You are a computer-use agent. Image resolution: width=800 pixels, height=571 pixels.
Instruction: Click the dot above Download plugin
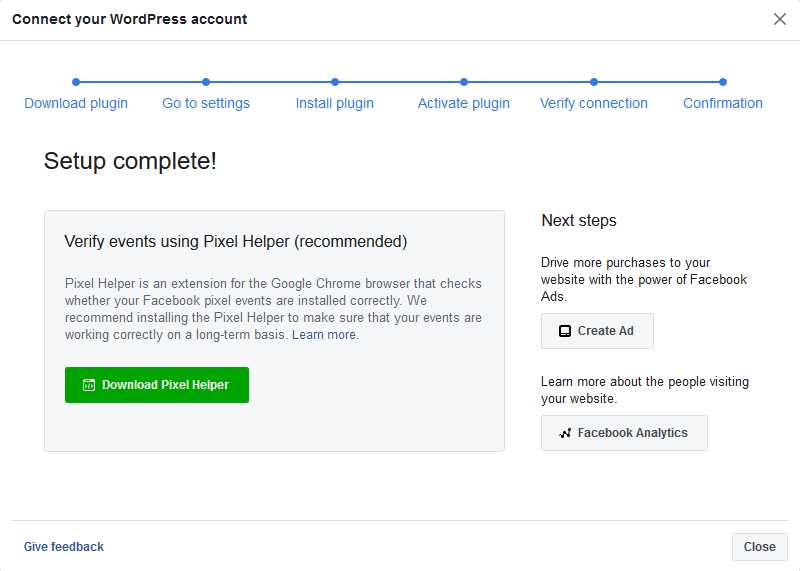coord(76,82)
